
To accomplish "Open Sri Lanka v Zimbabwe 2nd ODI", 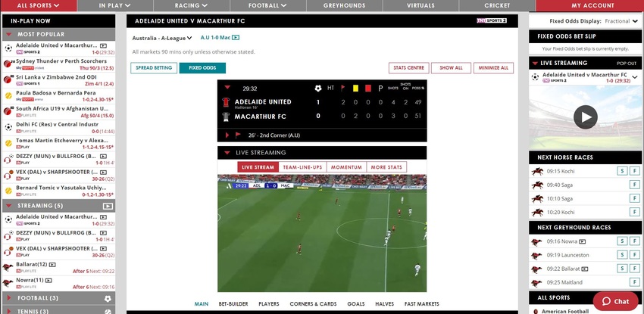I will click(x=59, y=80).
